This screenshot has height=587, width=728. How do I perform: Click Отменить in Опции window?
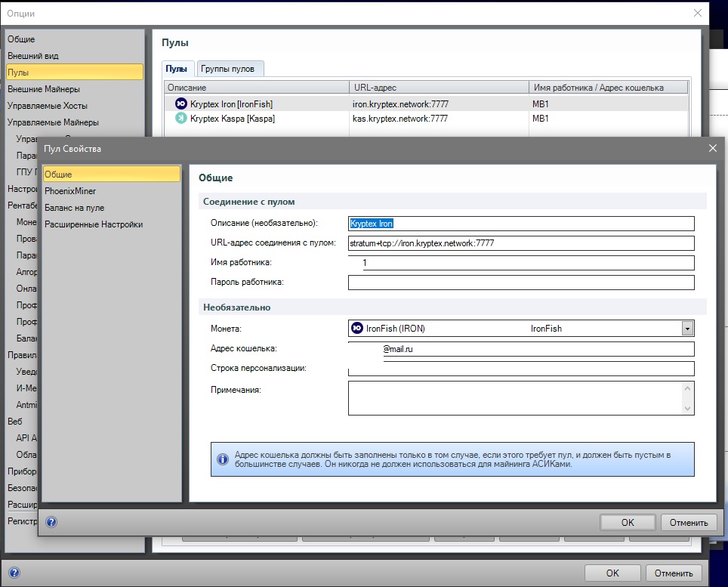point(674,573)
